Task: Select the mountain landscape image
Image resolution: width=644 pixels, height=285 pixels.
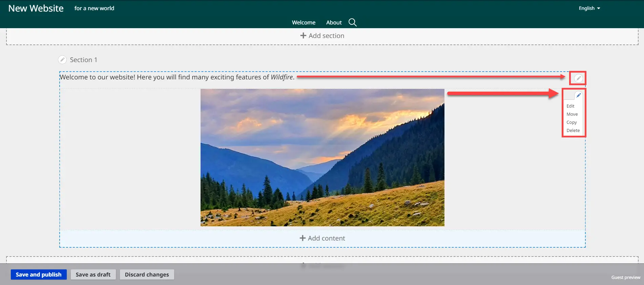Action: [x=322, y=157]
